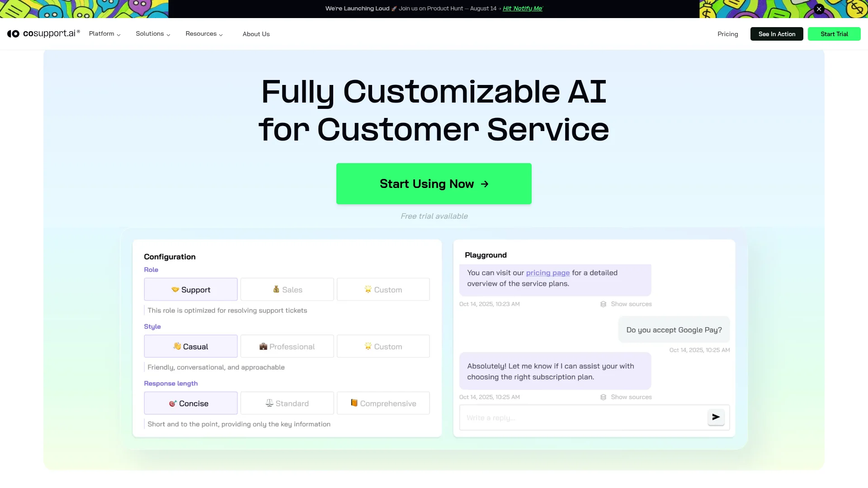
Task: Click the send arrow in the Playground reply box
Action: tap(716, 417)
